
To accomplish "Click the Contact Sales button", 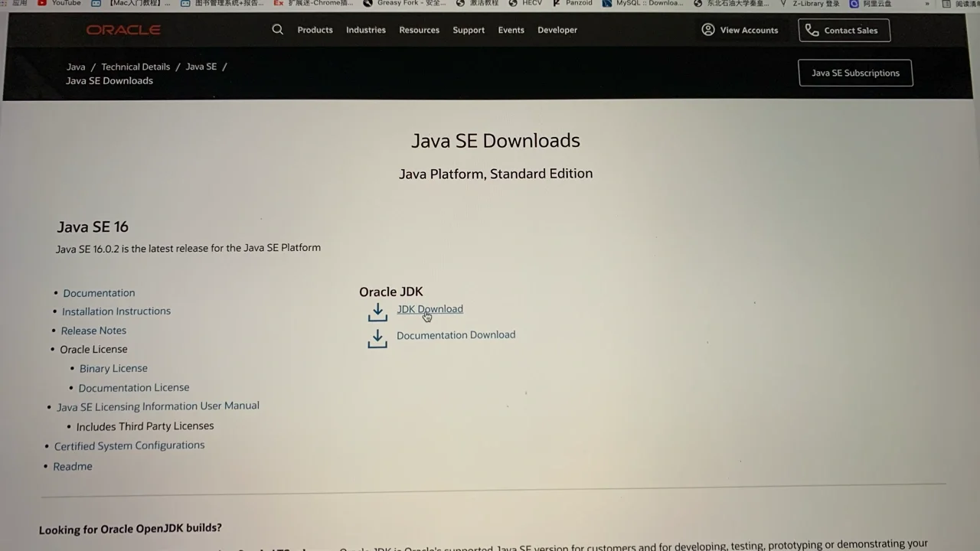I will click(x=844, y=30).
